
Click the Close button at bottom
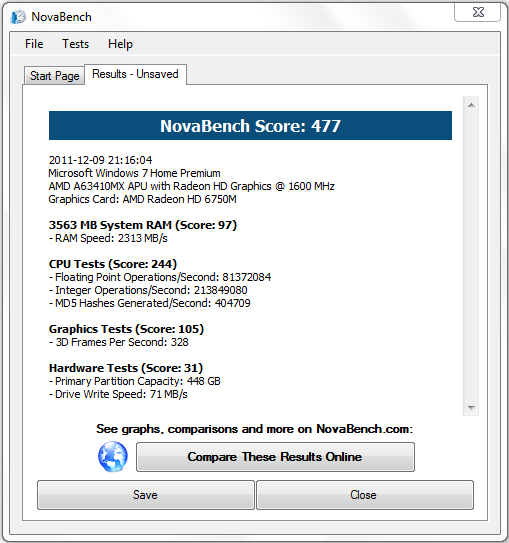click(x=365, y=495)
